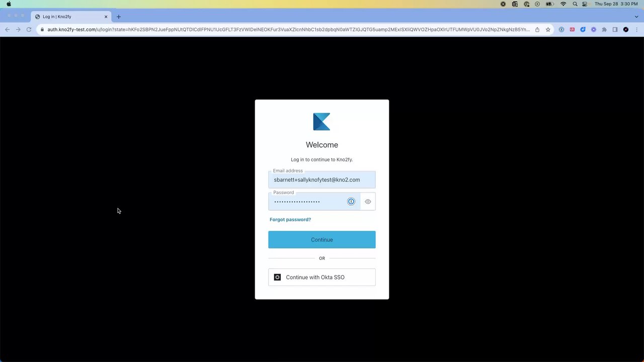Expand the tab search chevron
This screenshot has width=644, height=362.
[636, 17]
